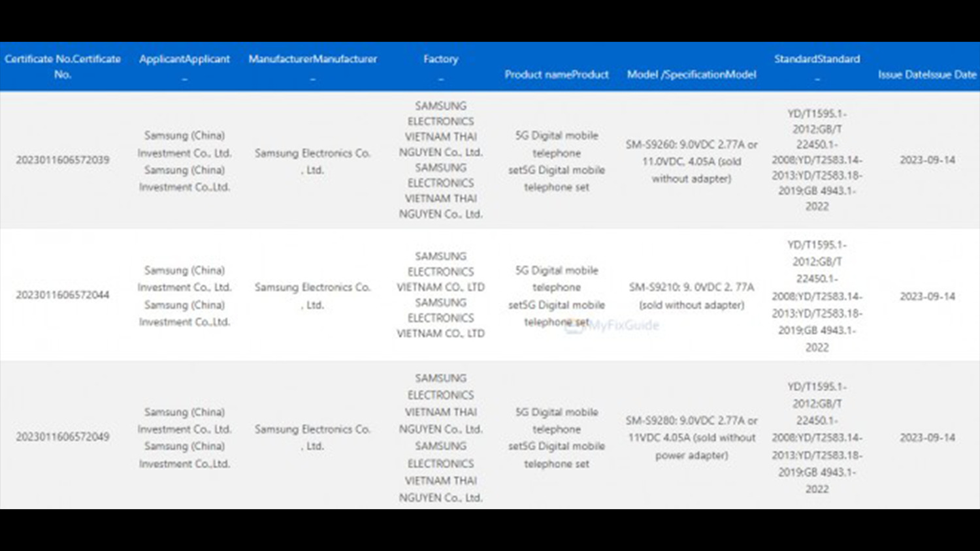Click the issue date in the SM-S9260 row
This screenshot has width=980, height=551.
point(927,160)
